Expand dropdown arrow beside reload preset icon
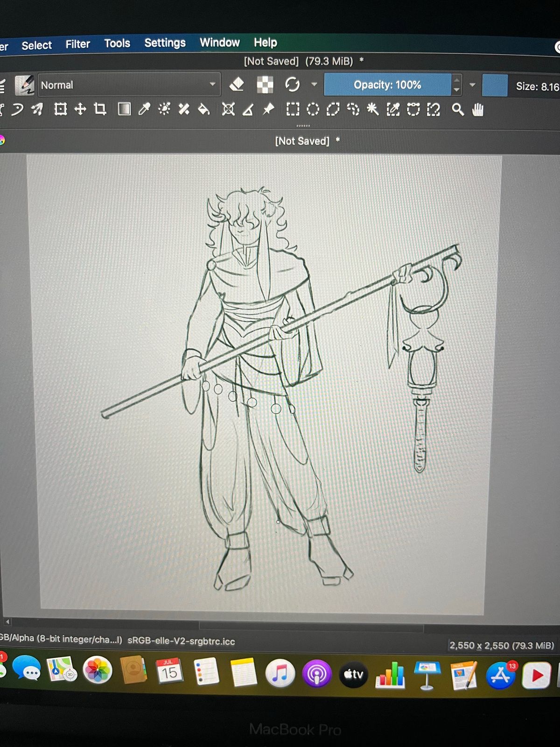The height and width of the screenshot is (747, 560). tap(315, 85)
